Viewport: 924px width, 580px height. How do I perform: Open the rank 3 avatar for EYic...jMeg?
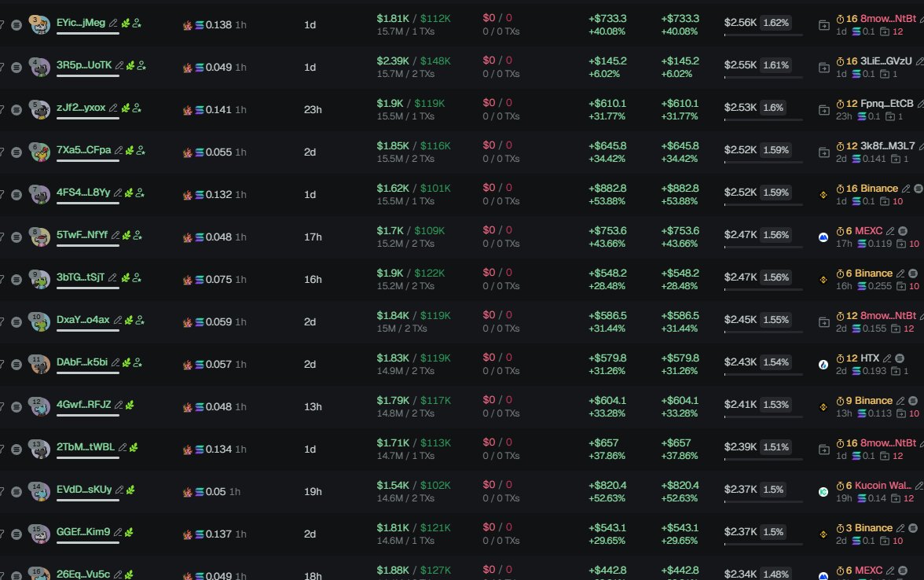pos(39,25)
